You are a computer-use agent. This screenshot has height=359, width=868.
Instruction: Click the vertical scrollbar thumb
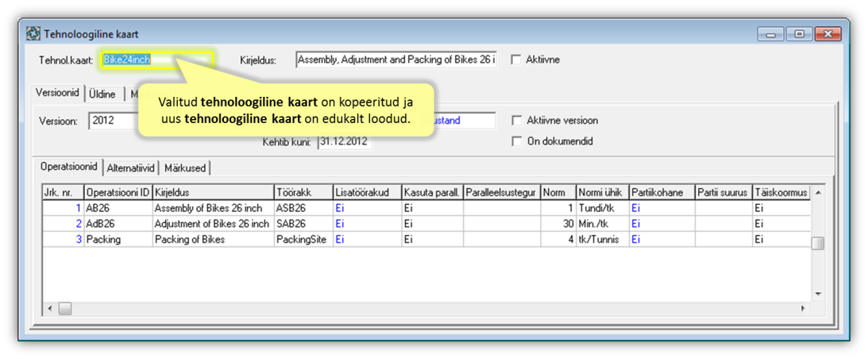click(x=818, y=243)
